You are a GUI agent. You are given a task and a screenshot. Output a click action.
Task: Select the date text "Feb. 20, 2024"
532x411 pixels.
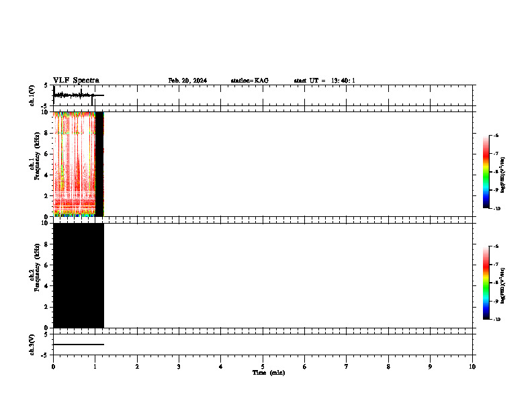click(187, 81)
